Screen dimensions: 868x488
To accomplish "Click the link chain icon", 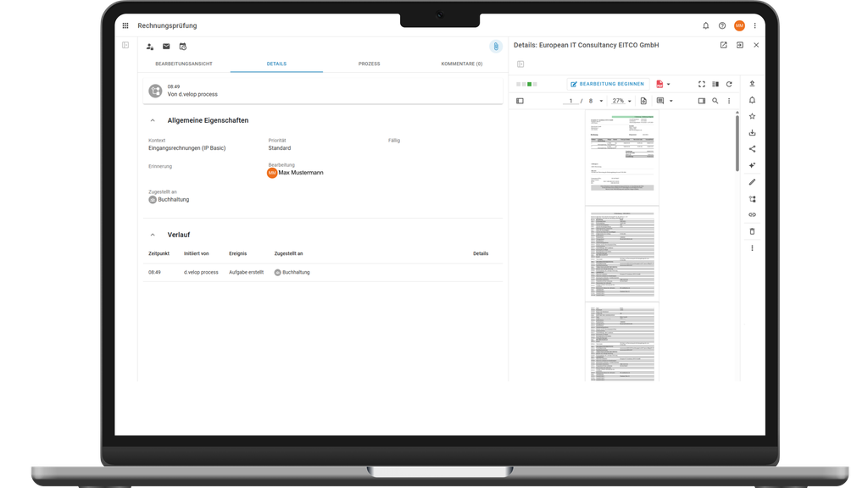I will 752,214.
